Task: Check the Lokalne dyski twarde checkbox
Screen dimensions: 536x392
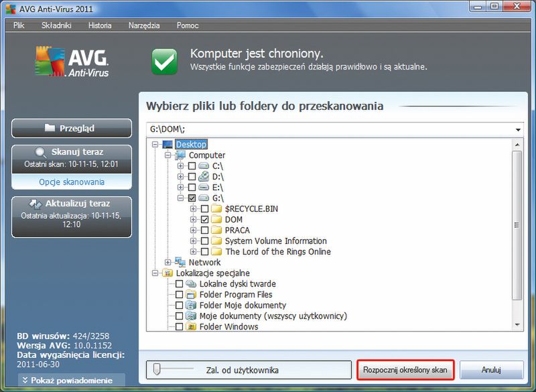Action: pos(179,283)
